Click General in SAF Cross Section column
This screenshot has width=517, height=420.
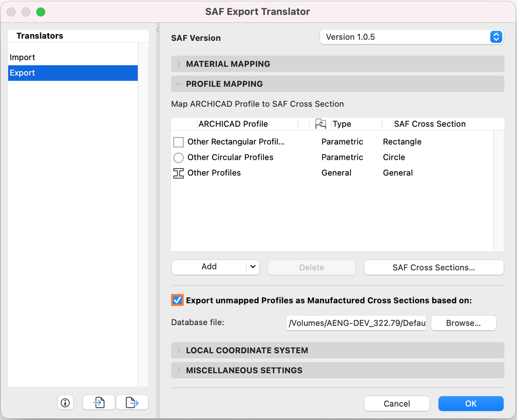click(x=397, y=173)
